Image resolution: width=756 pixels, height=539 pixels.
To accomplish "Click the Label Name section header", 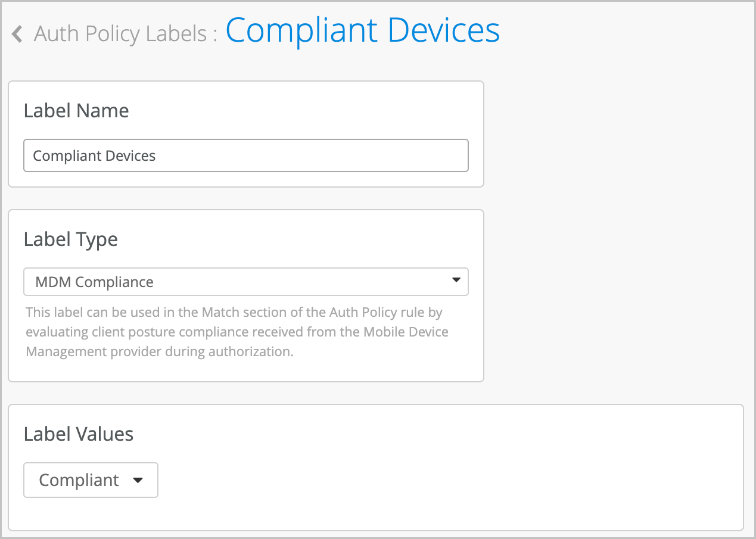I will 76,110.
